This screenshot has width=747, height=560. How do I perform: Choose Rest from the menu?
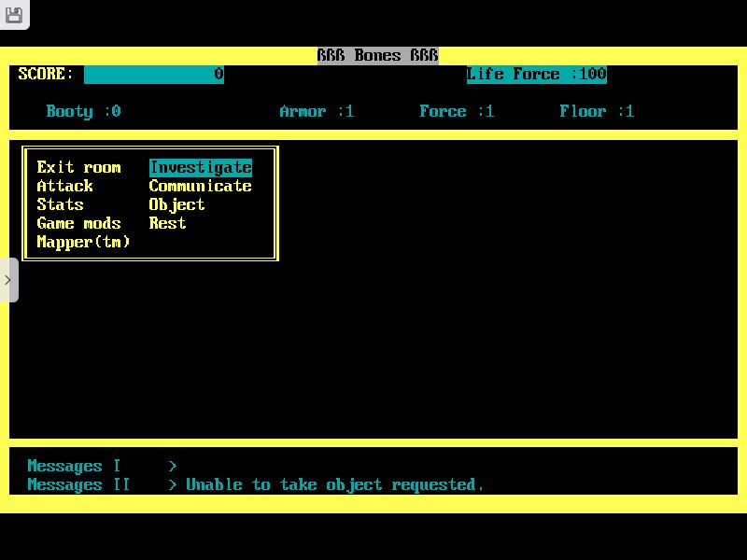tap(167, 223)
